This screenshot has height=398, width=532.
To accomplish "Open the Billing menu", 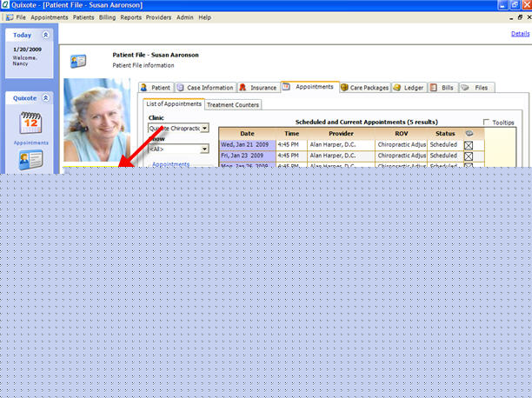I will (107, 17).
